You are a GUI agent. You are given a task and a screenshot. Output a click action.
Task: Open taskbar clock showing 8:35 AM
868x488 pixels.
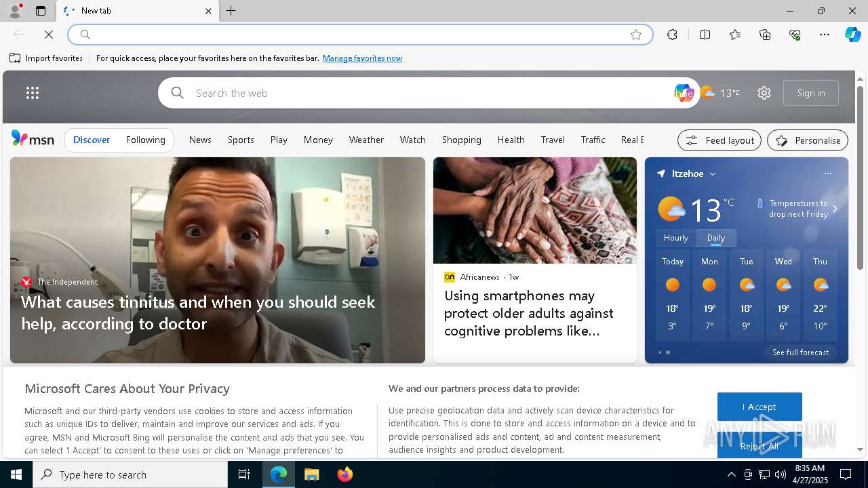click(x=810, y=474)
